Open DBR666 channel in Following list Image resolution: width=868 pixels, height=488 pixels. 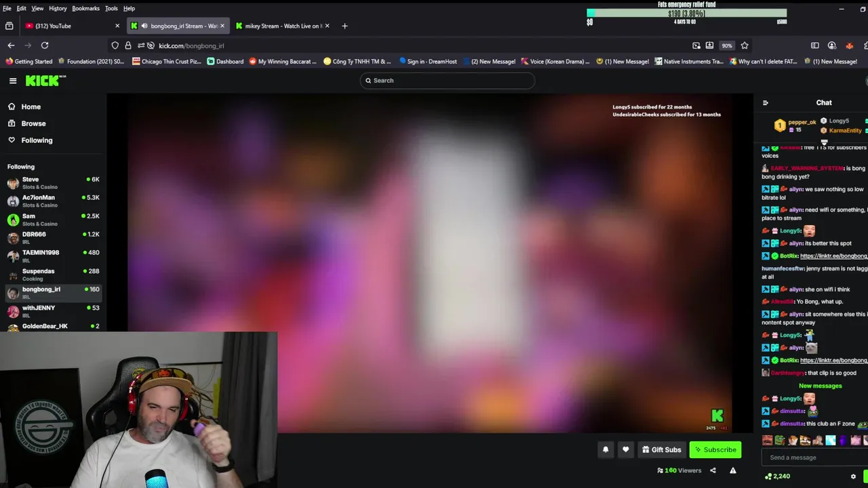point(53,238)
